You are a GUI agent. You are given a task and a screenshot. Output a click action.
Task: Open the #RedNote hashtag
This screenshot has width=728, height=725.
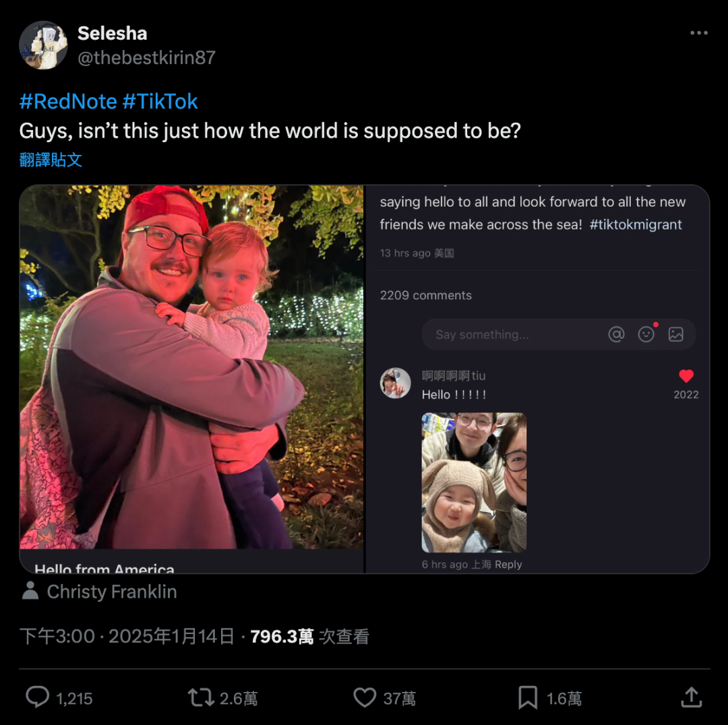click(x=68, y=101)
